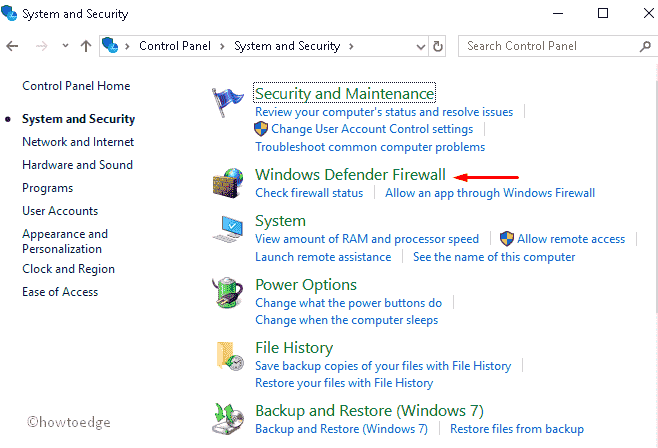Click the Power Options battery icon
The height and width of the screenshot is (448, 658).
[228, 293]
